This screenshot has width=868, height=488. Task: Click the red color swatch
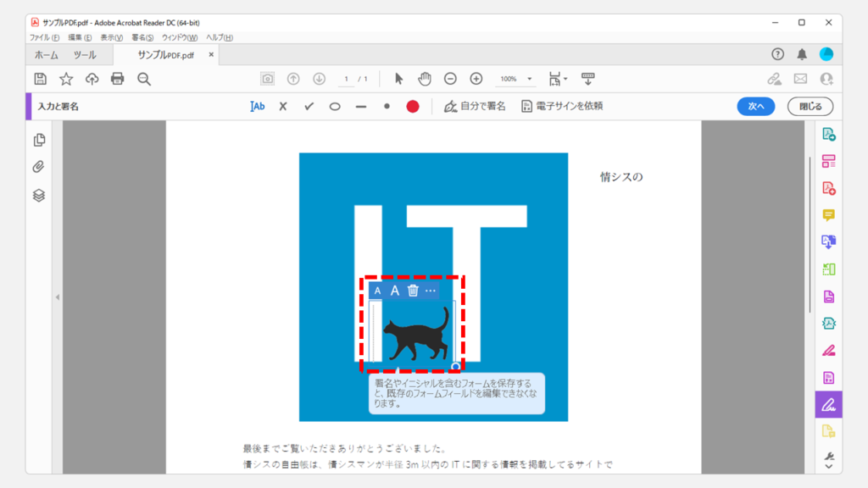click(x=413, y=107)
